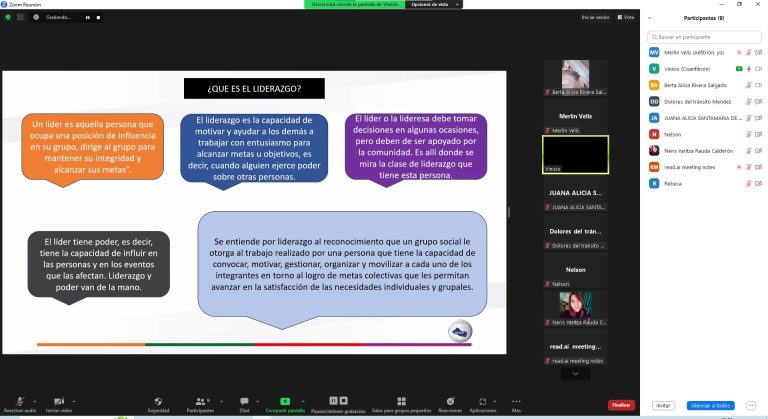This screenshot has width=768, height=419.
Task: Open the Seguridad shield options
Action: [x=158, y=402]
